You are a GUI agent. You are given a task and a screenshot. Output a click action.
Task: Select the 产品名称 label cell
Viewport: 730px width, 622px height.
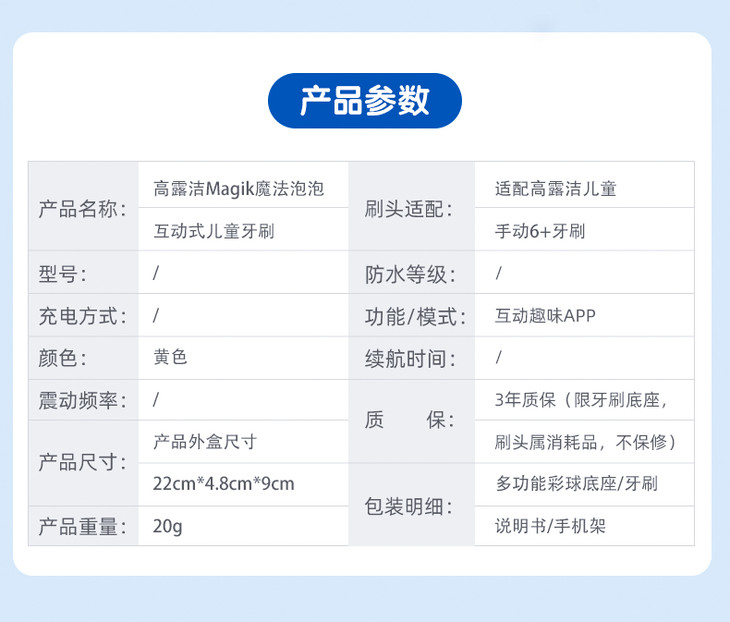(82, 209)
